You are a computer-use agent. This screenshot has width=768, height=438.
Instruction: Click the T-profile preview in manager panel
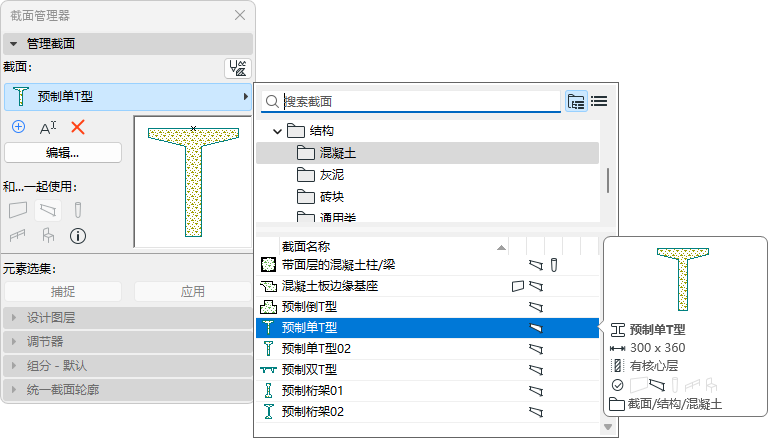(x=193, y=181)
